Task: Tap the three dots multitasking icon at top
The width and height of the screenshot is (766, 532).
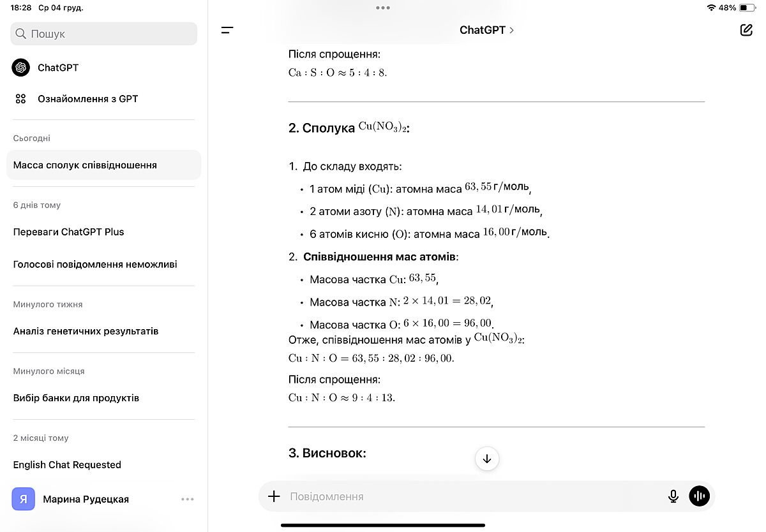Action: point(383,8)
